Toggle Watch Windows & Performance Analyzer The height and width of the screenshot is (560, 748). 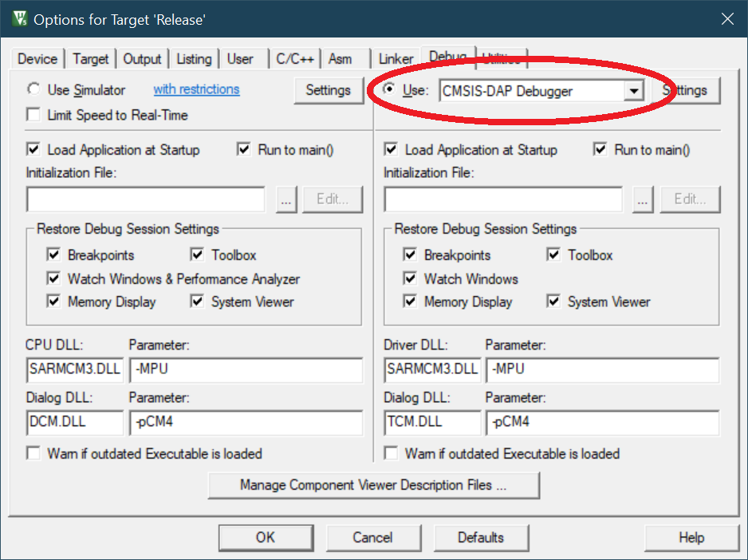click(x=53, y=278)
